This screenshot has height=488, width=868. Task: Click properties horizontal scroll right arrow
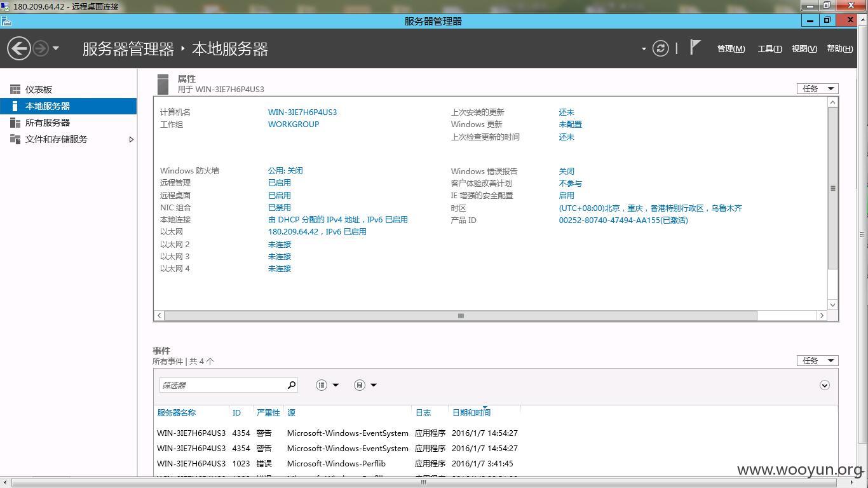(x=822, y=315)
